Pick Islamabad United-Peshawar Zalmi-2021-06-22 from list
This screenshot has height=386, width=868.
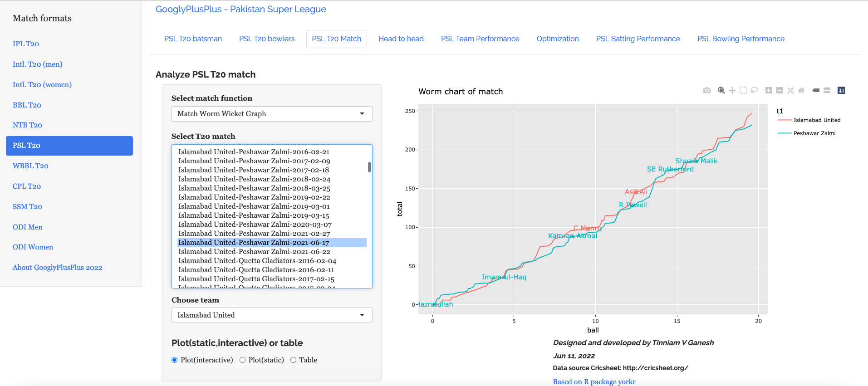click(254, 252)
